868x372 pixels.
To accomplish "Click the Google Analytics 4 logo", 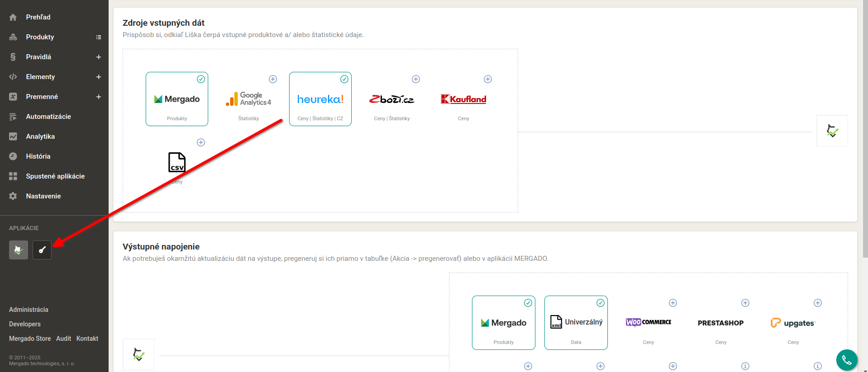I will pyautogui.click(x=248, y=99).
